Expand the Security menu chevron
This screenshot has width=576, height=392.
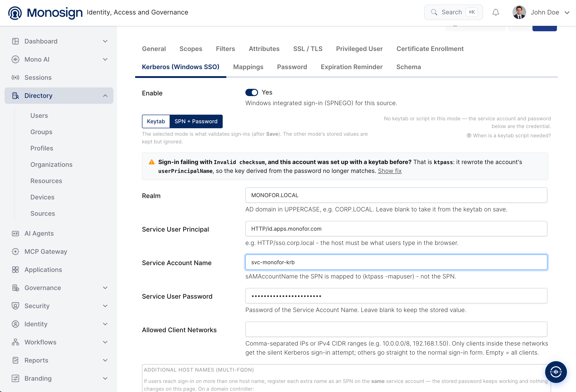click(x=105, y=306)
